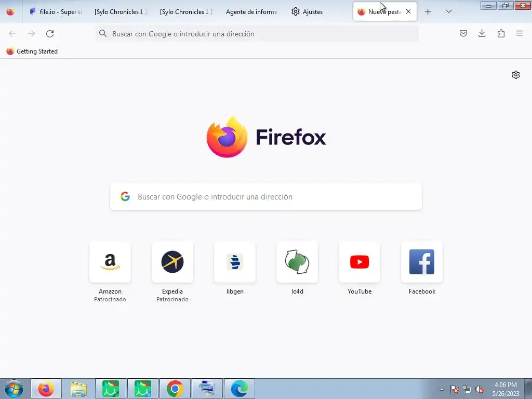
Task: Click the magnifier icon in address bar
Action: [x=103, y=33]
